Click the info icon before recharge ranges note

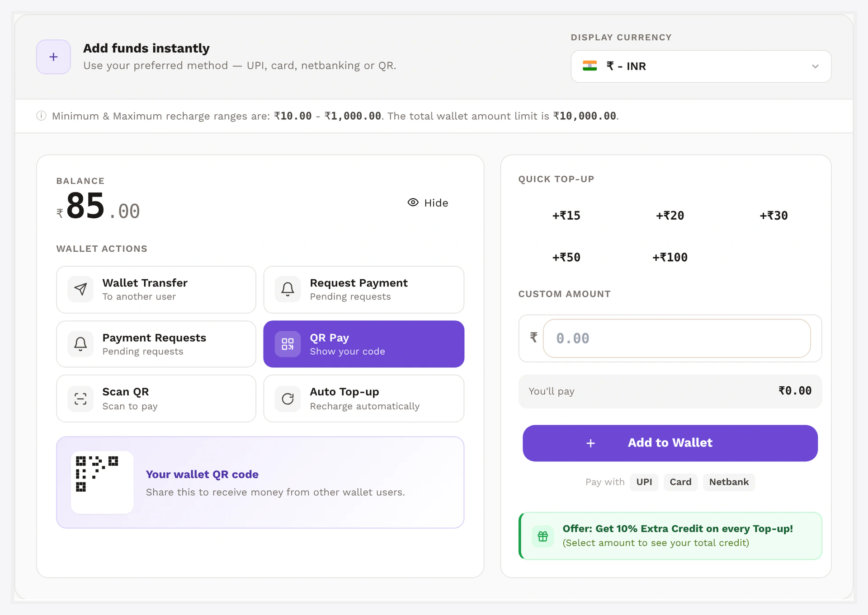pyautogui.click(x=41, y=116)
